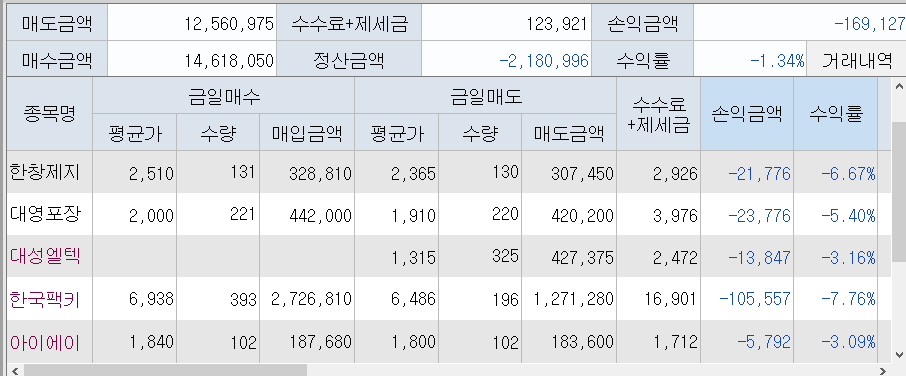The height and width of the screenshot is (376, 906).
Task: Click 매입금액 sub-column header
Action: 307,133
